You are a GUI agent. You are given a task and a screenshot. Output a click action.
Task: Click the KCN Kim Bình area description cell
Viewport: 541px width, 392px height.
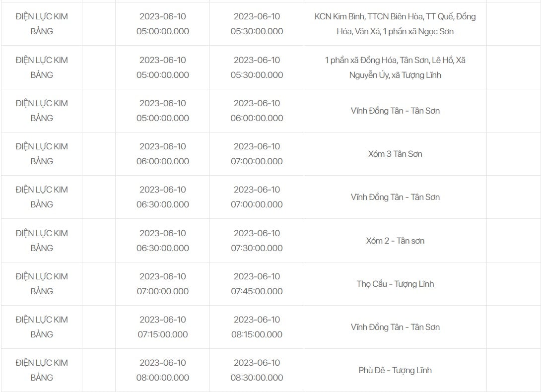395,24
